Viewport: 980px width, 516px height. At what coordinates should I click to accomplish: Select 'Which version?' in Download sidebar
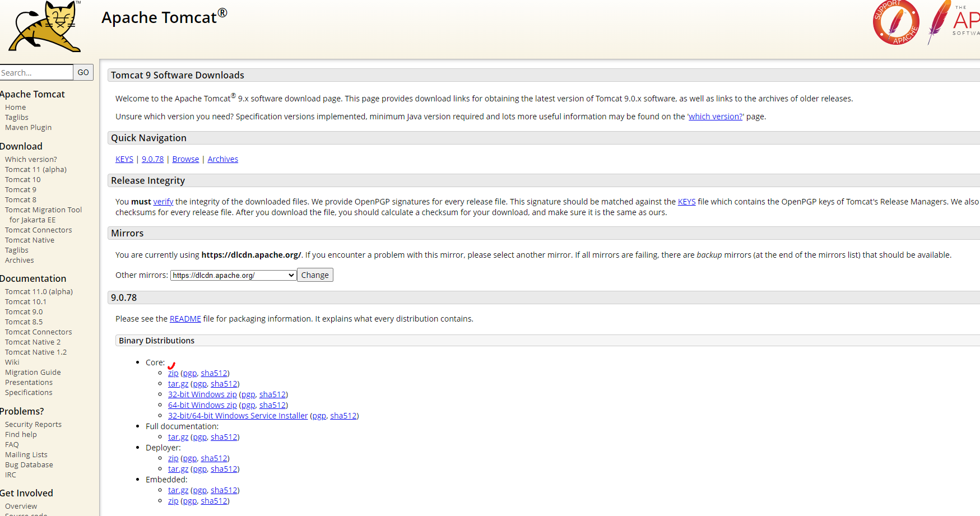click(31, 160)
